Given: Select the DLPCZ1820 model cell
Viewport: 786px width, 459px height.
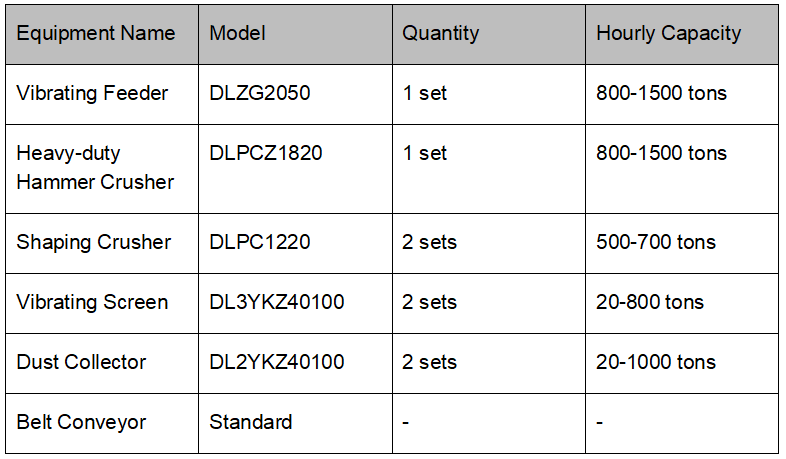Looking at the screenshot, I should (266, 153).
